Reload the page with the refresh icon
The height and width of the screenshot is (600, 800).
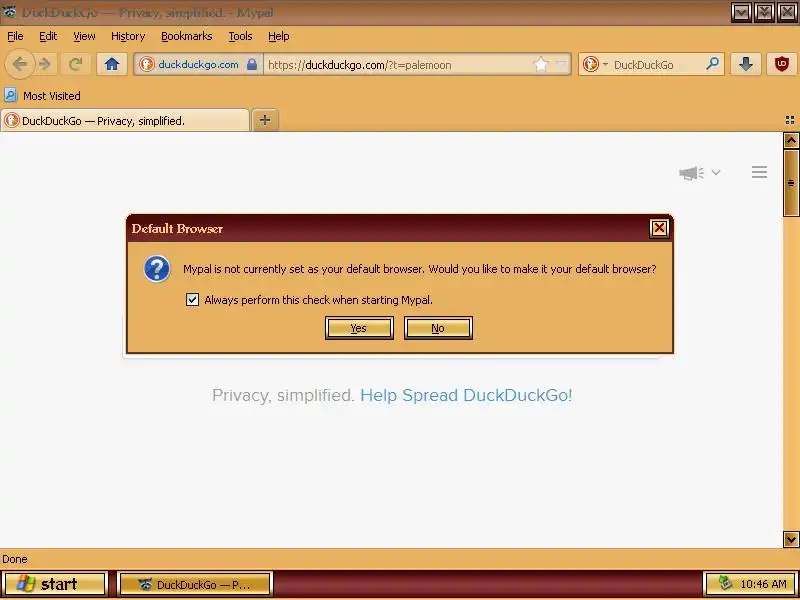pyautogui.click(x=76, y=64)
